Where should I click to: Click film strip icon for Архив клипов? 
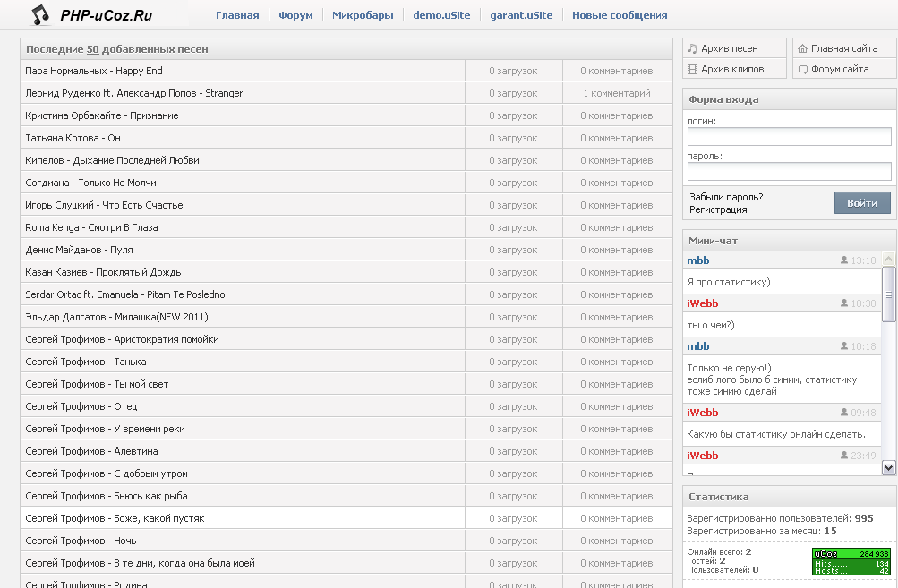coord(692,69)
